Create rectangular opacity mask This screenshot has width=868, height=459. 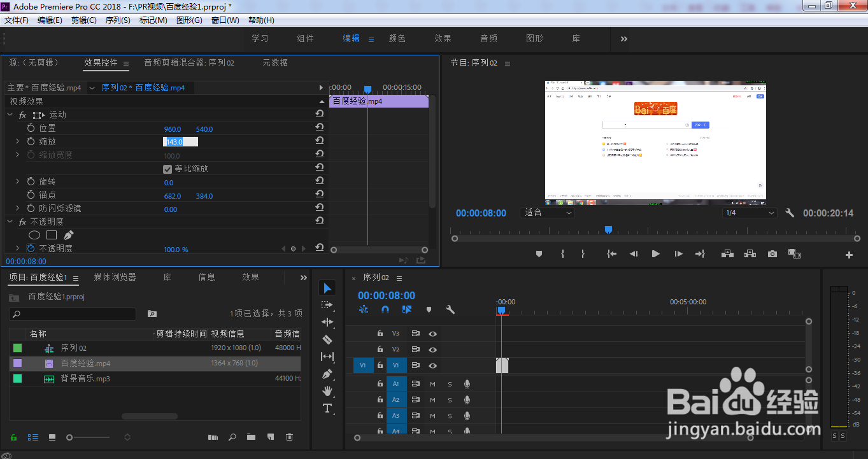52,235
